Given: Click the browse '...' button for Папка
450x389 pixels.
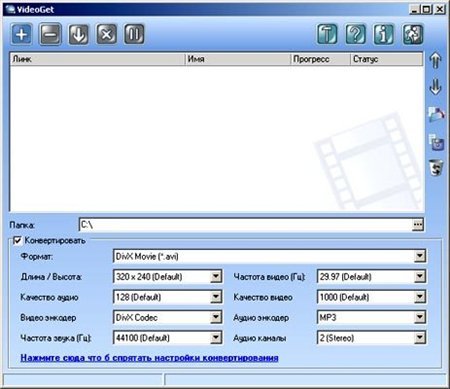Looking at the screenshot, I should pyautogui.click(x=418, y=225).
